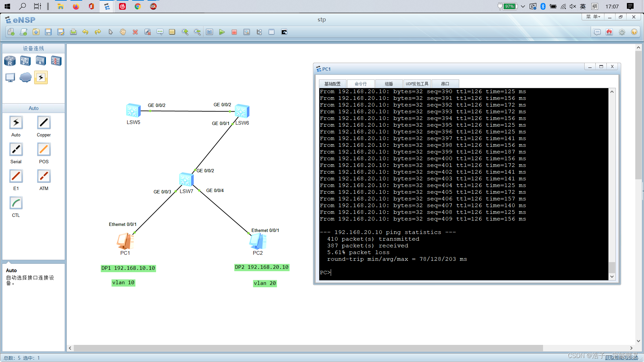
Task: Stop devices using the red stop icon
Action: (x=234, y=32)
